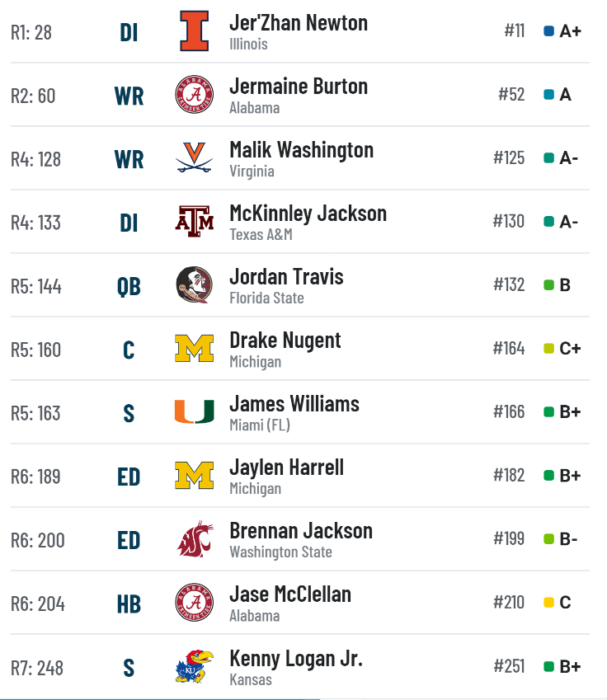Click the #182 rank for Jaylen Harrell

pos(509,476)
